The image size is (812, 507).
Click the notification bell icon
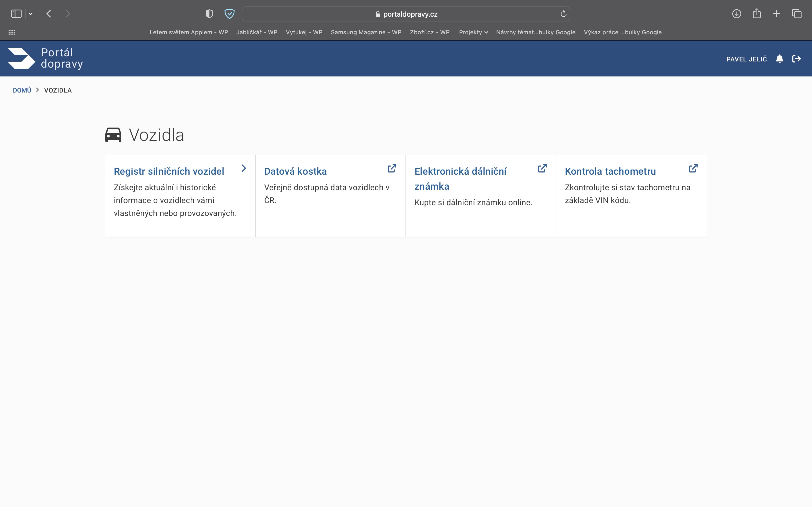[780, 59]
